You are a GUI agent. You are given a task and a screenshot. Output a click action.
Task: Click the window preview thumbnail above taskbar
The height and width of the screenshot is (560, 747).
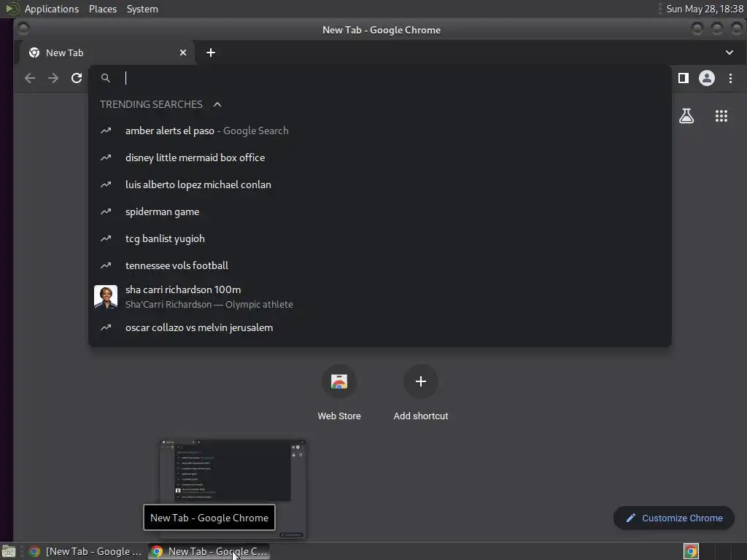point(232,489)
